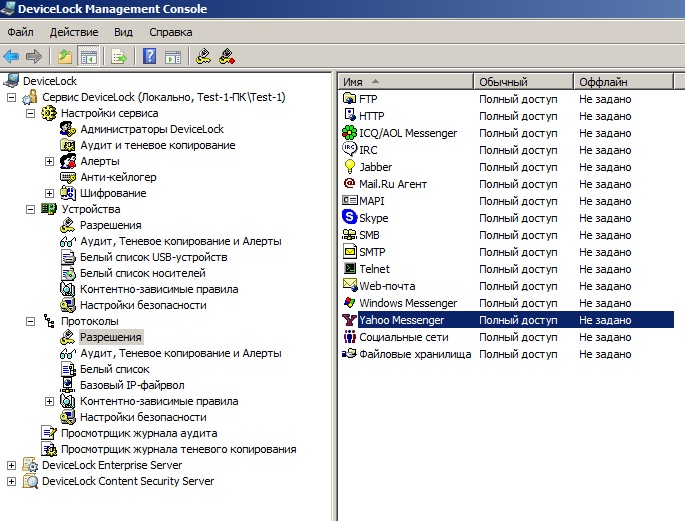Click the FTP protocol icon
This screenshot has width=685, height=521.
(349, 99)
